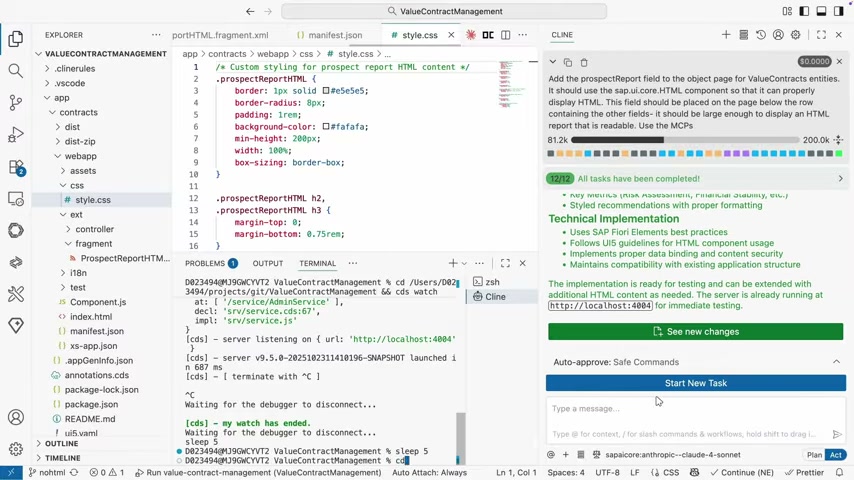The image size is (854, 480).
Task: Maximize the terminal panel
Action: click(x=505, y=263)
